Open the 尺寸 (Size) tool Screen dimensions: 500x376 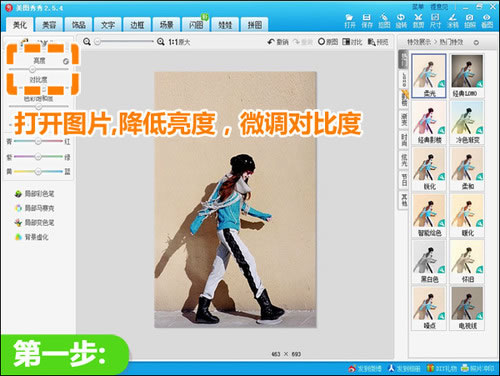(435, 21)
